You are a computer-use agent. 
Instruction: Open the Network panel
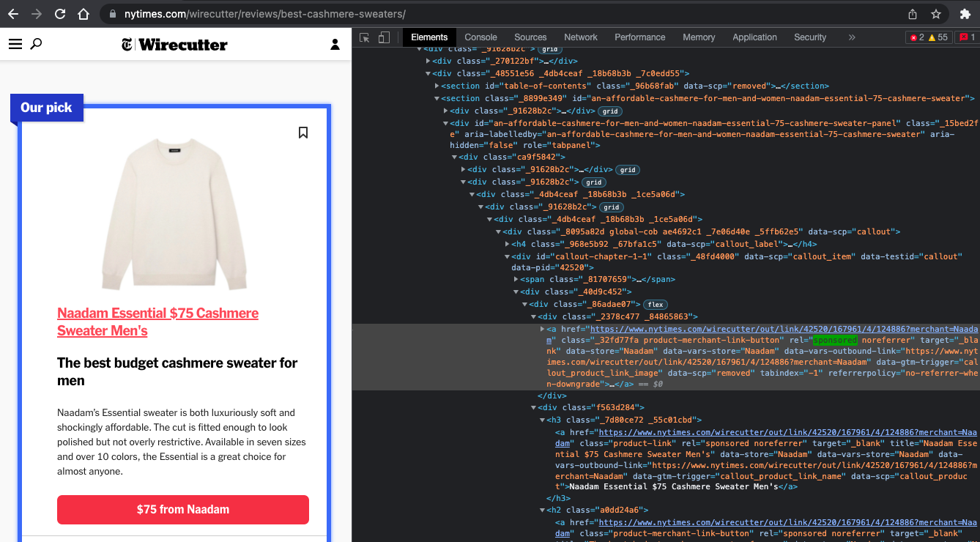[580, 37]
